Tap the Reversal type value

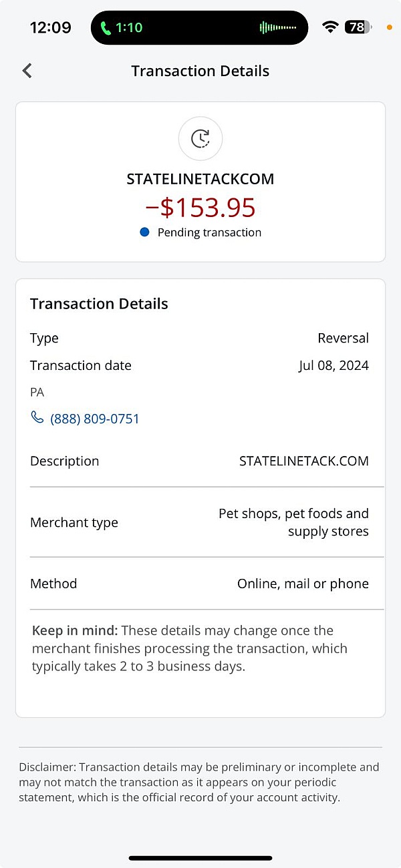pyautogui.click(x=343, y=338)
